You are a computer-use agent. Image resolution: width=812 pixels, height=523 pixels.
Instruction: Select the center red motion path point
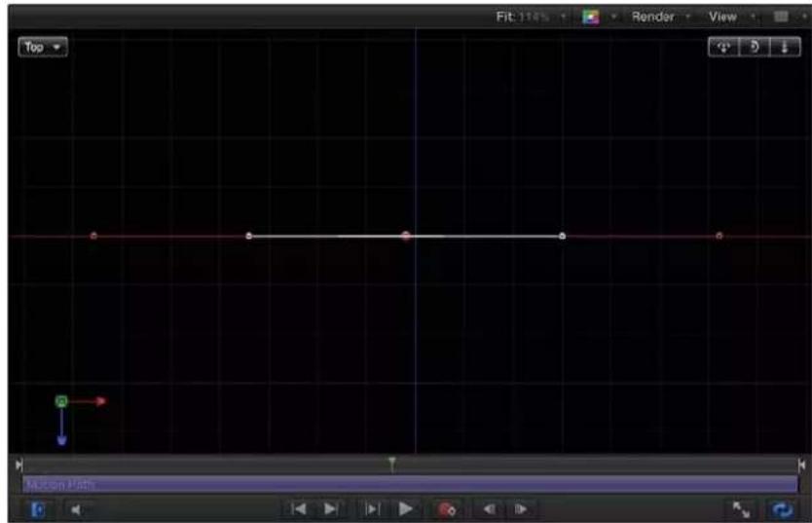(406, 236)
